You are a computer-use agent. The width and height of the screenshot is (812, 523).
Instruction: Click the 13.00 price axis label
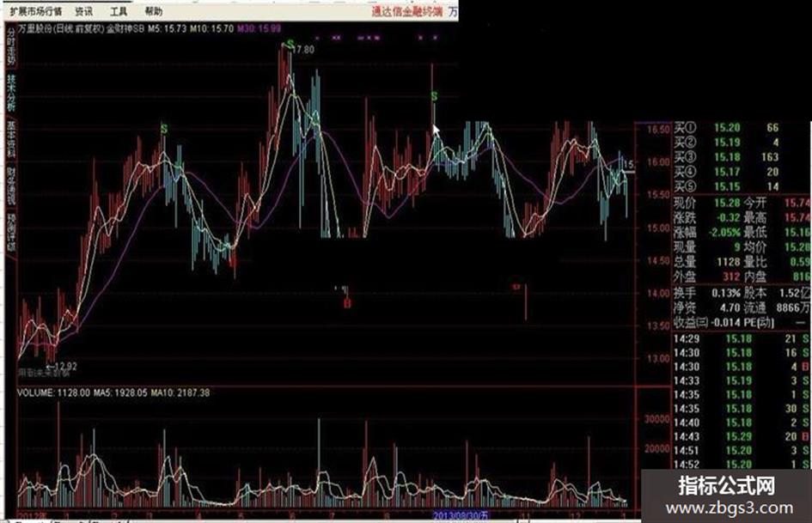(x=658, y=358)
